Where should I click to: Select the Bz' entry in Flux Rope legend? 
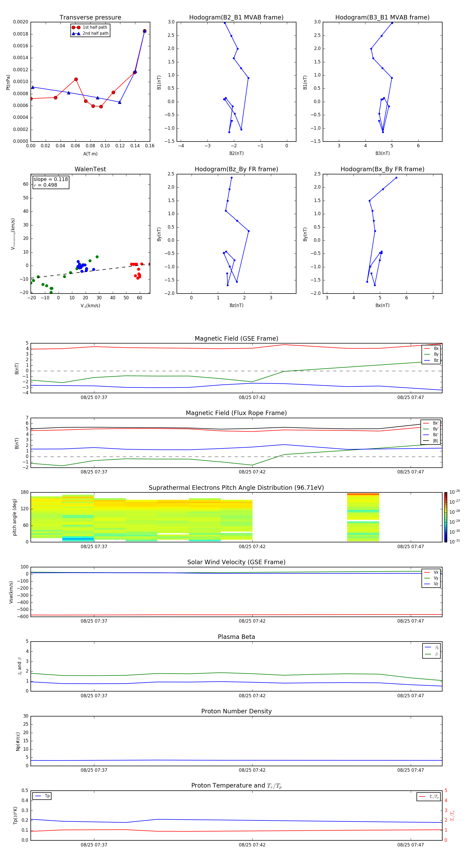tap(431, 435)
